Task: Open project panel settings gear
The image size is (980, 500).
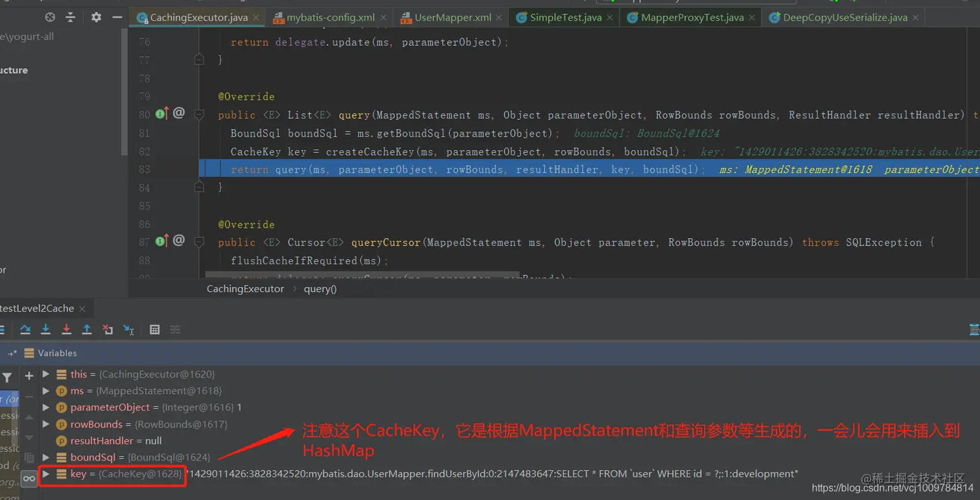Action: pos(96,17)
